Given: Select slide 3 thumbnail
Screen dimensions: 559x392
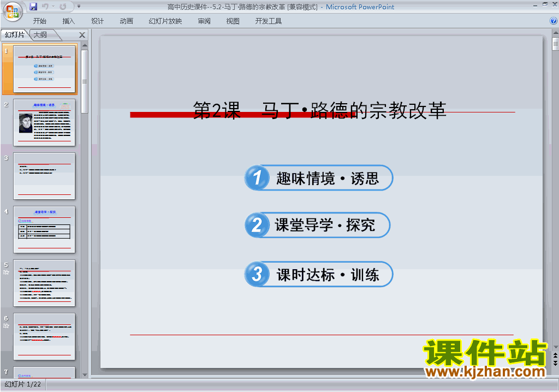Looking at the screenshot, I should [44, 176].
